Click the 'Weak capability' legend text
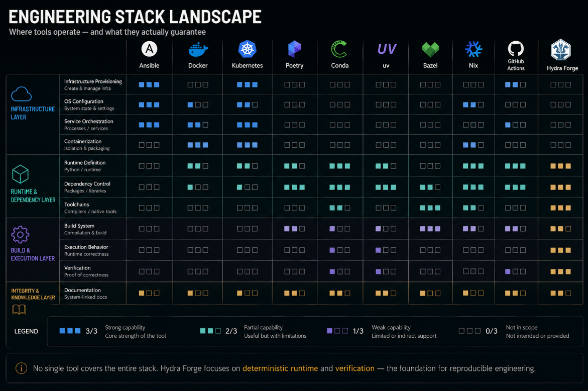This screenshot has width=588, height=391. click(x=391, y=328)
